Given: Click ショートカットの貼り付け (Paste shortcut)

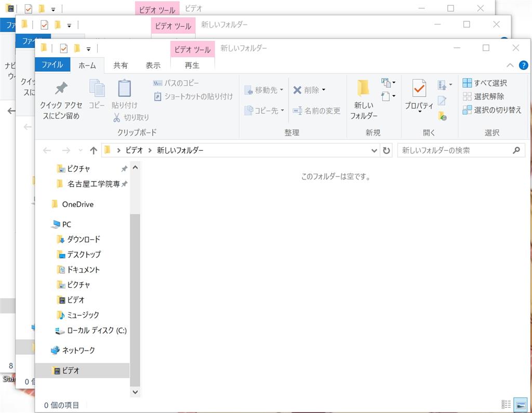Looking at the screenshot, I should (x=193, y=96).
